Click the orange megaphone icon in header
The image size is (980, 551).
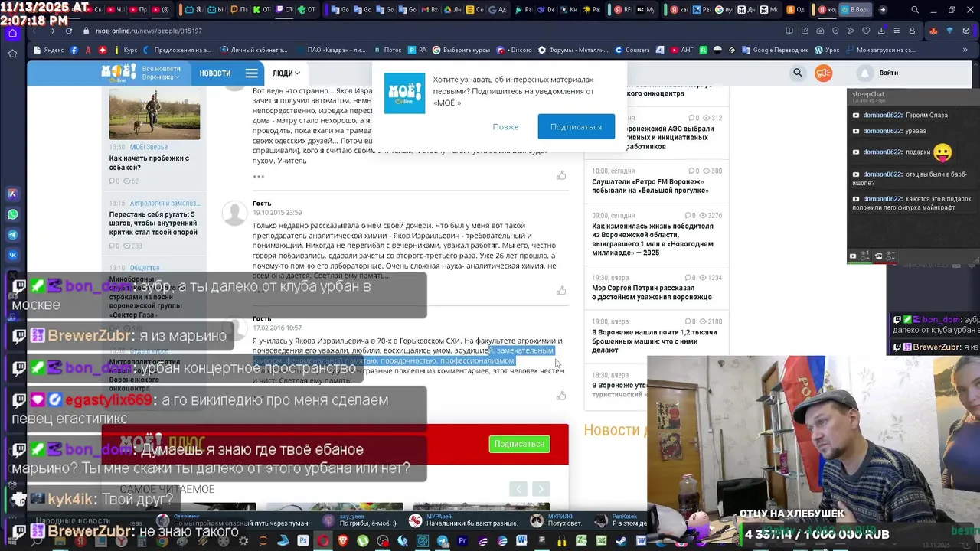[x=824, y=73]
